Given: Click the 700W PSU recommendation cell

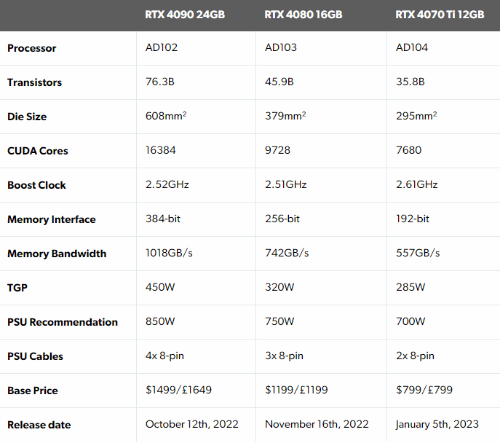Looking at the screenshot, I should 410,321.
